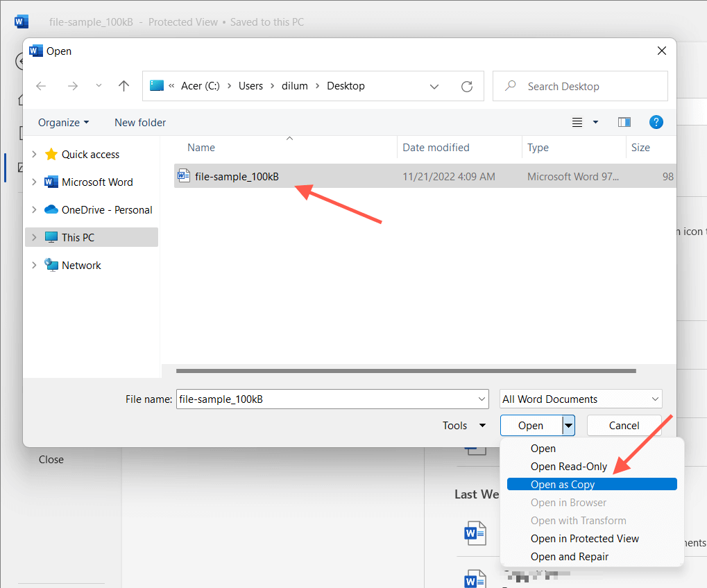The image size is (707, 588).
Task: Click the search magnifier icon
Action: [511, 85]
